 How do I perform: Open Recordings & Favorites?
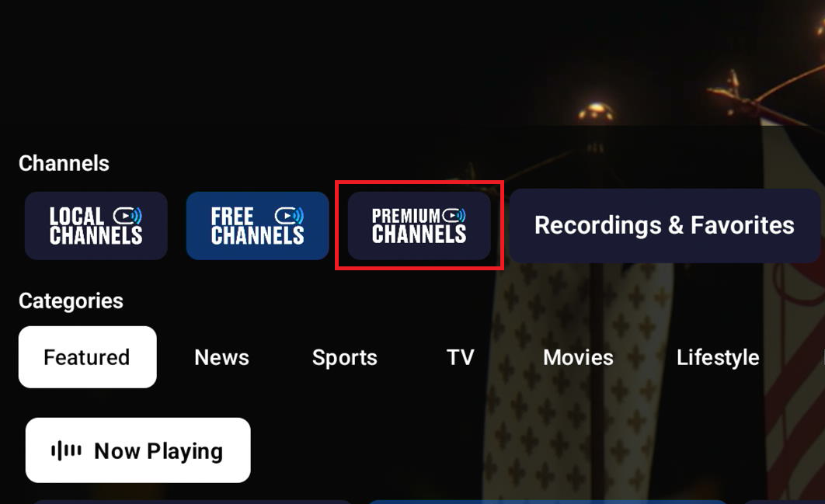664,226
